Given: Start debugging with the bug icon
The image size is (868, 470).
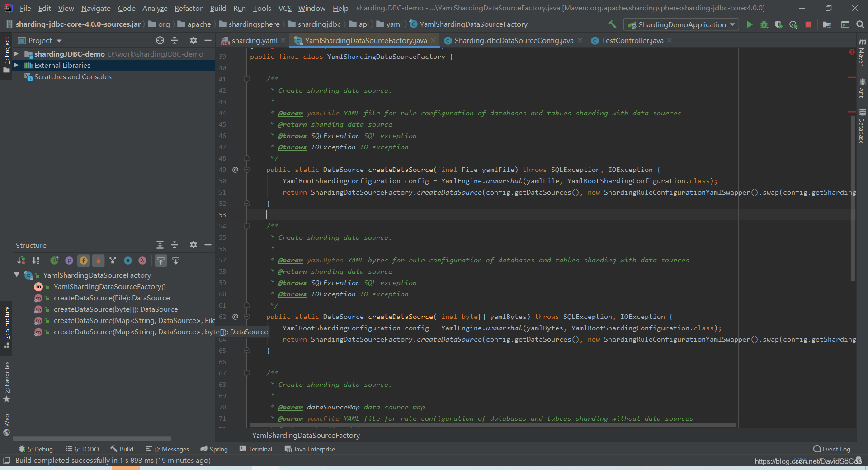Looking at the screenshot, I should [764, 24].
